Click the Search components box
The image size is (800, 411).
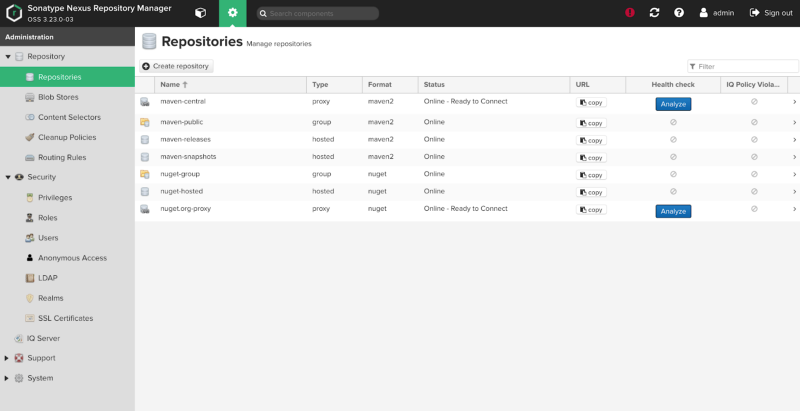[x=317, y=14]
